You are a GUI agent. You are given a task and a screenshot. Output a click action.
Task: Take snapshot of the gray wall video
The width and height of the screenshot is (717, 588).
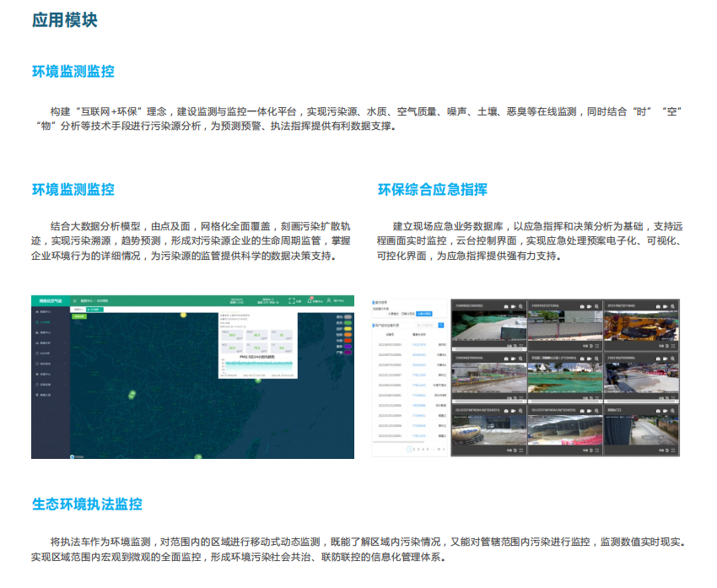pyautogui.click(x=582, y=306)
